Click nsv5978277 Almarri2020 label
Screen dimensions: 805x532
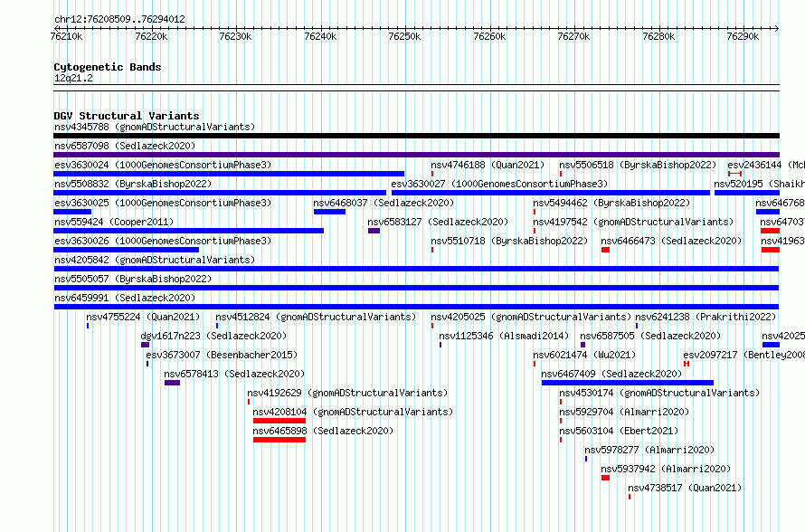649,450
